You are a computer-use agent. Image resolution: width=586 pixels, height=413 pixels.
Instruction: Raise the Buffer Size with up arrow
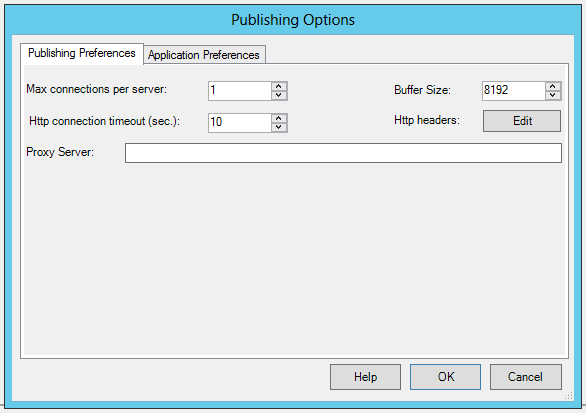point(553,86)
